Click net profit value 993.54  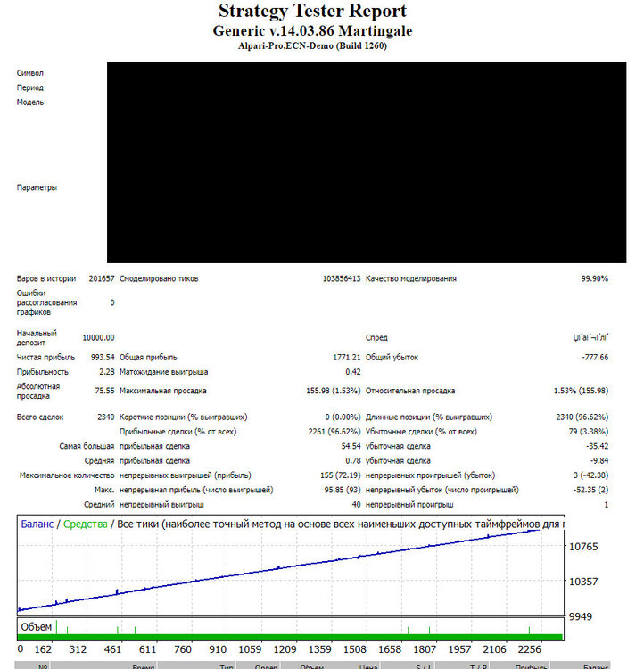(x=103, y=357)
